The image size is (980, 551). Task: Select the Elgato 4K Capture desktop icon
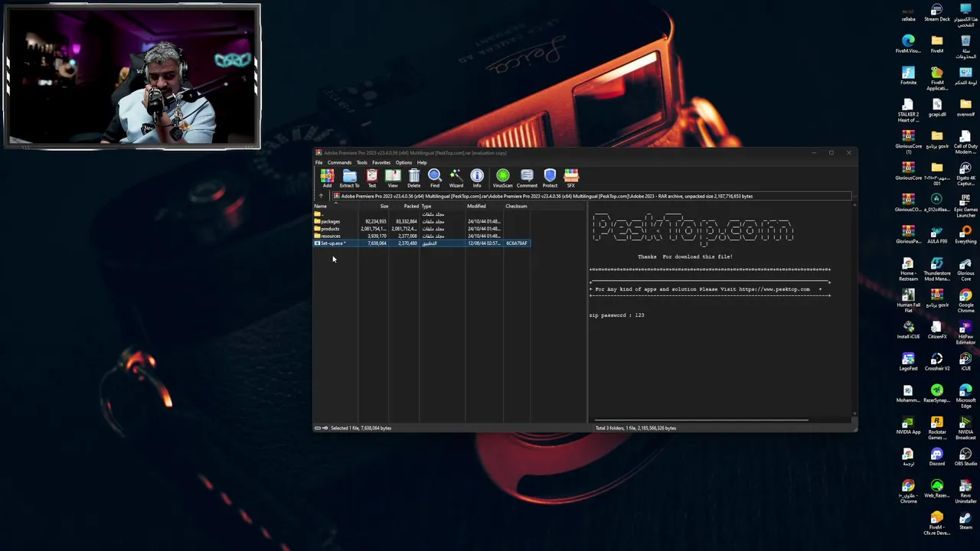pos(965,174)
